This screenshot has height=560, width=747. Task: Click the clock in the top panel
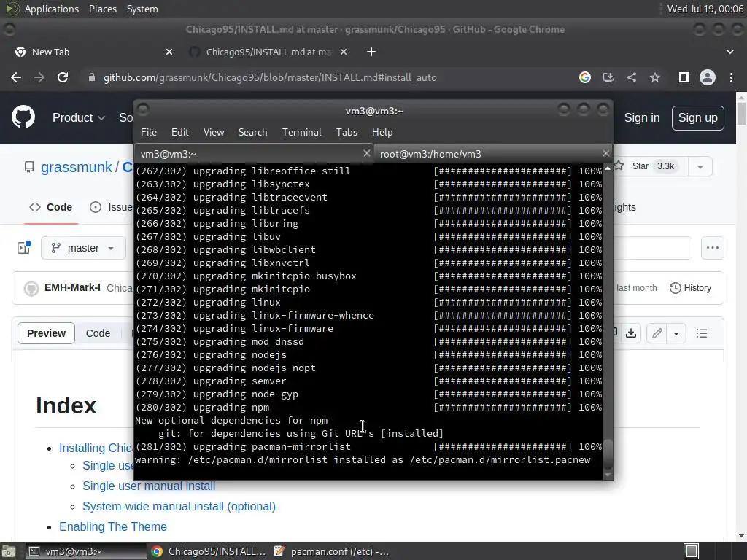[705, 9]
